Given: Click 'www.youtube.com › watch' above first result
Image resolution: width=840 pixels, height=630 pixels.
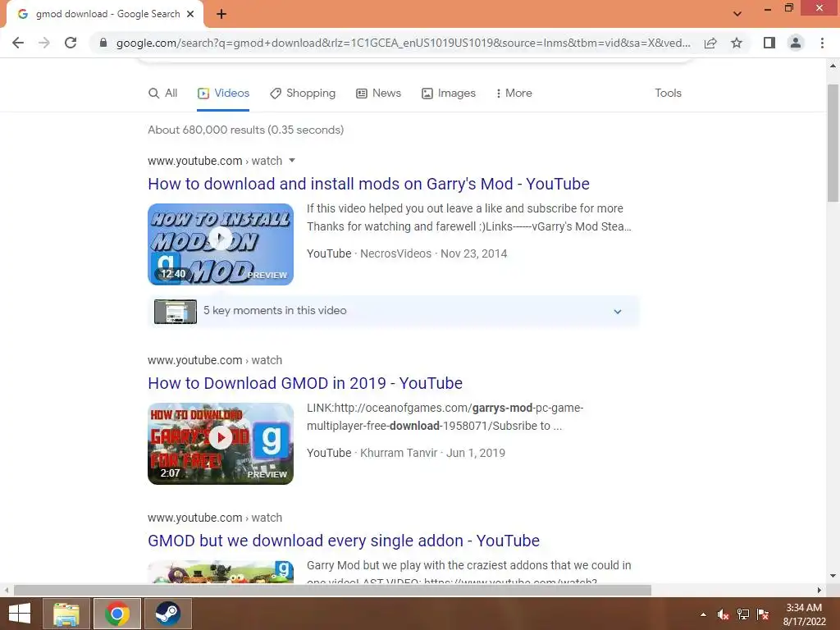Looking at the screenshot, I should (x=215, y=161).
